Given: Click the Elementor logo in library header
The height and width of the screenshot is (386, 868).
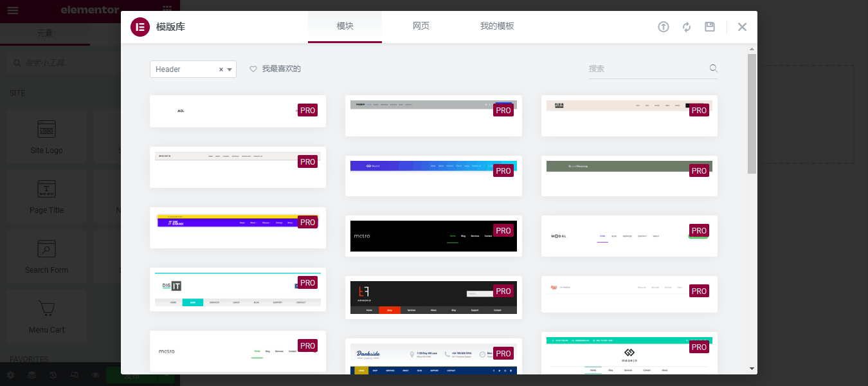Looking at the screenshot, I should pyautogui.click(x=140, y=27).
